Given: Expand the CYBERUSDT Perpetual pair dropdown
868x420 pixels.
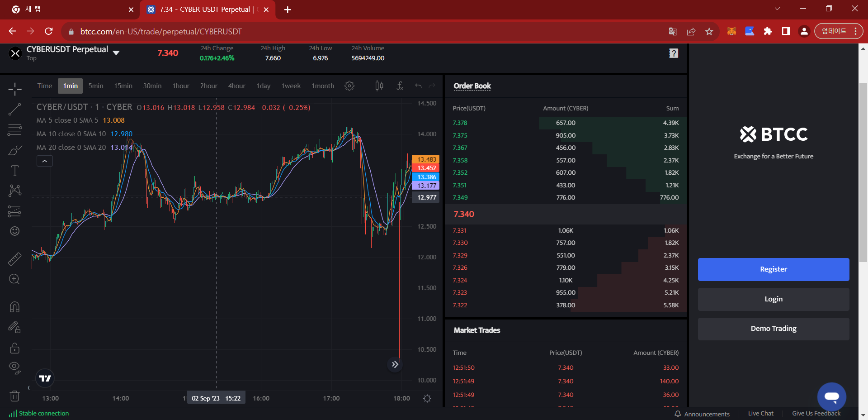Looking at the screenshot, I should point(116,53).
